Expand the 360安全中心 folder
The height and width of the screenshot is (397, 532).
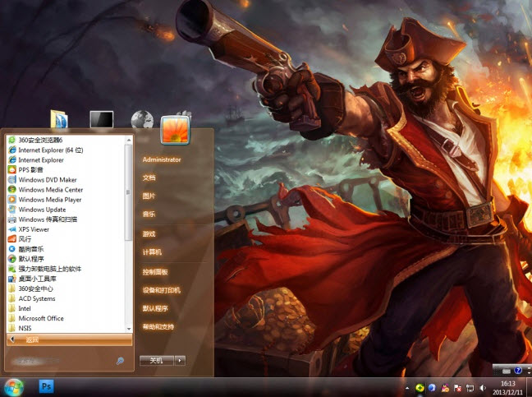point(36,289)
